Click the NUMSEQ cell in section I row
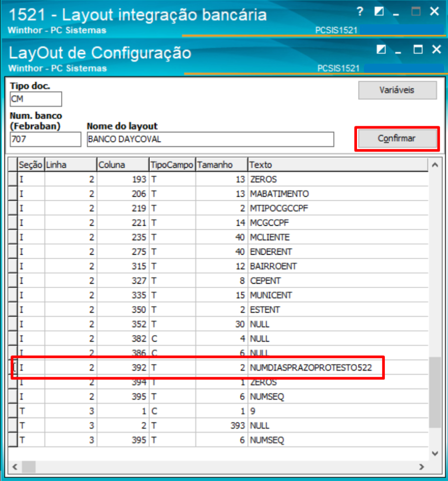The height and width of the screenshot is (481, 448). [x=338, y=397]
